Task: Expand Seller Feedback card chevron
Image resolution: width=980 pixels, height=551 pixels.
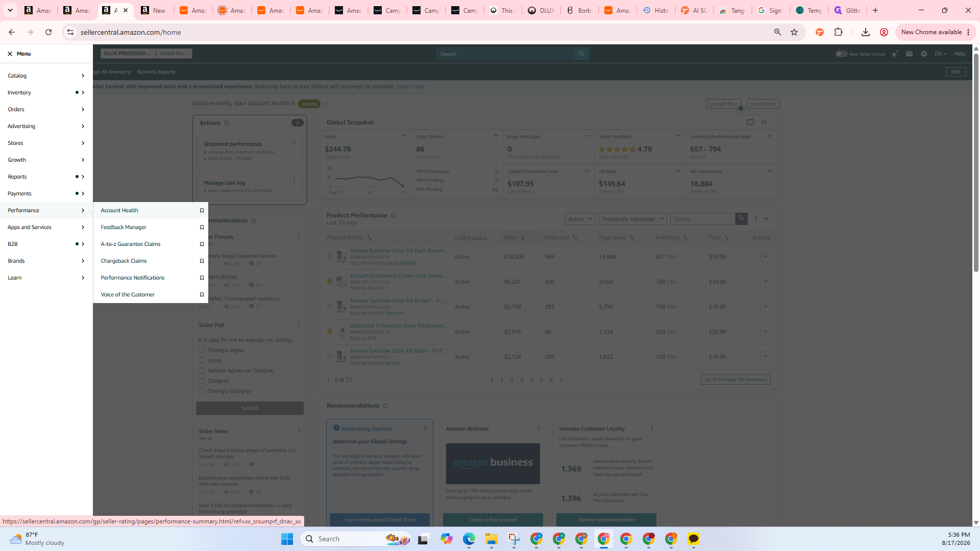Action: [x=678, y=136]
